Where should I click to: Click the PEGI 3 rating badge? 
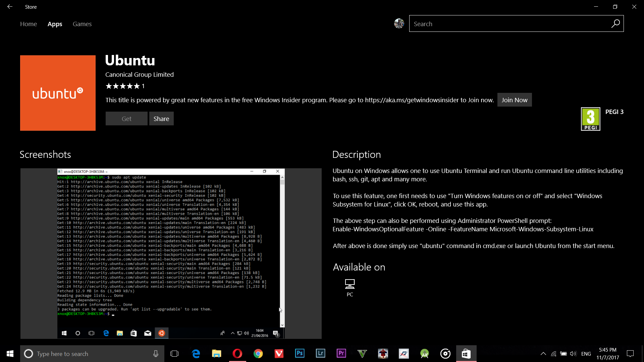click(590, 119)
